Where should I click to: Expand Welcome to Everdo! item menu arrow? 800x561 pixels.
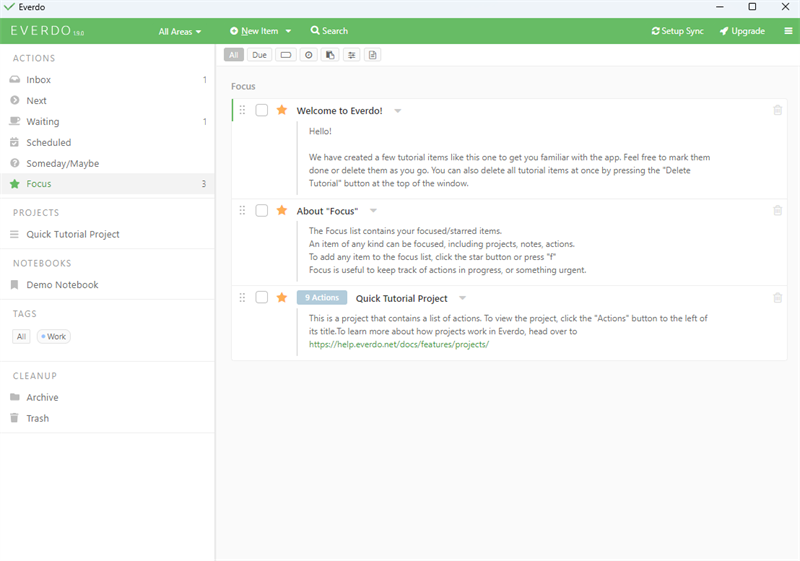click(x=397, y=111)
